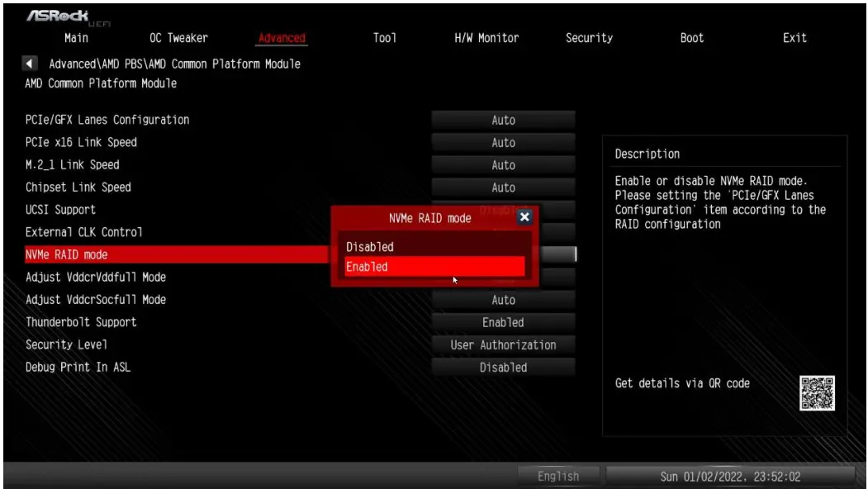
Task: Open the M.2_1 Link Speed dropdown
Action: [503, 164]
